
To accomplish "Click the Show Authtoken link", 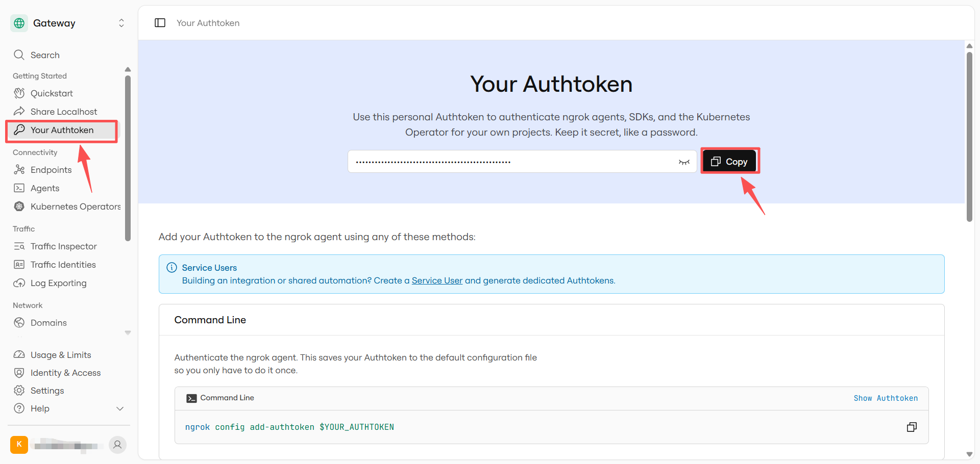I will coord(886,398).
